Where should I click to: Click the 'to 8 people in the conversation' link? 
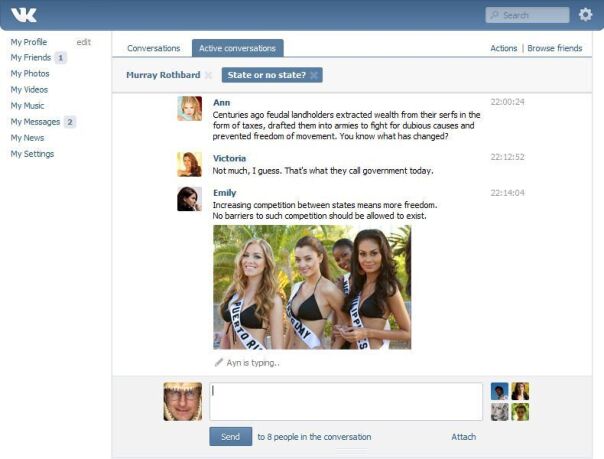(314, 437)
